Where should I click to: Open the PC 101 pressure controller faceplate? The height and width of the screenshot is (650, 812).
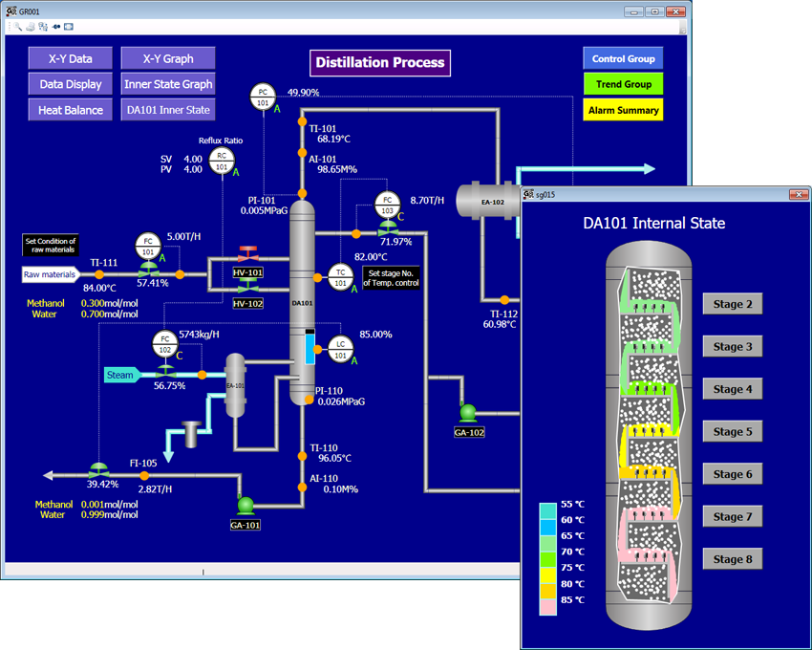point(263,97)
